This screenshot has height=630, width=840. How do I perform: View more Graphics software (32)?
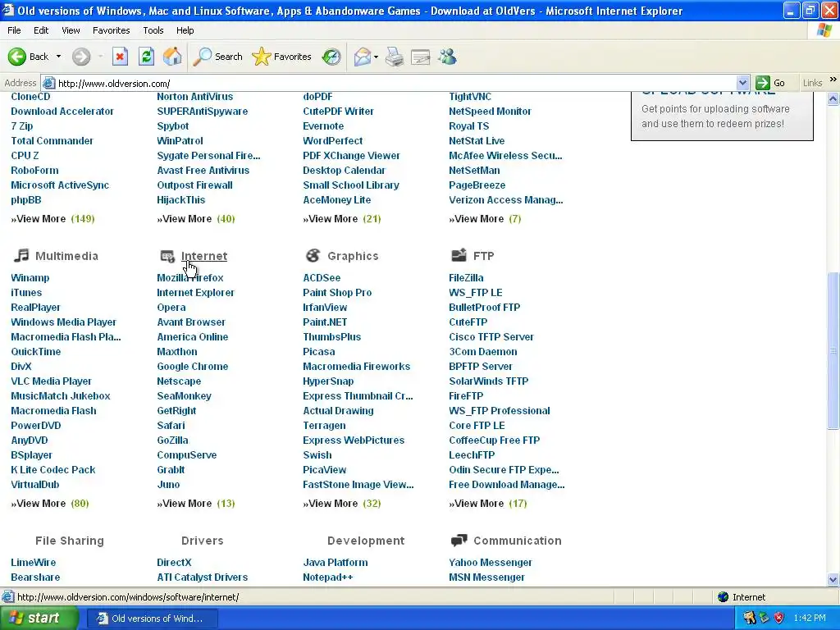click(x=342, y=504)
